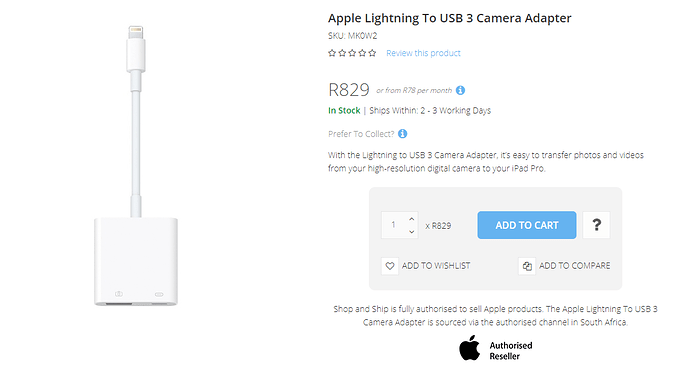Click the quantity input field

[394, 225]
